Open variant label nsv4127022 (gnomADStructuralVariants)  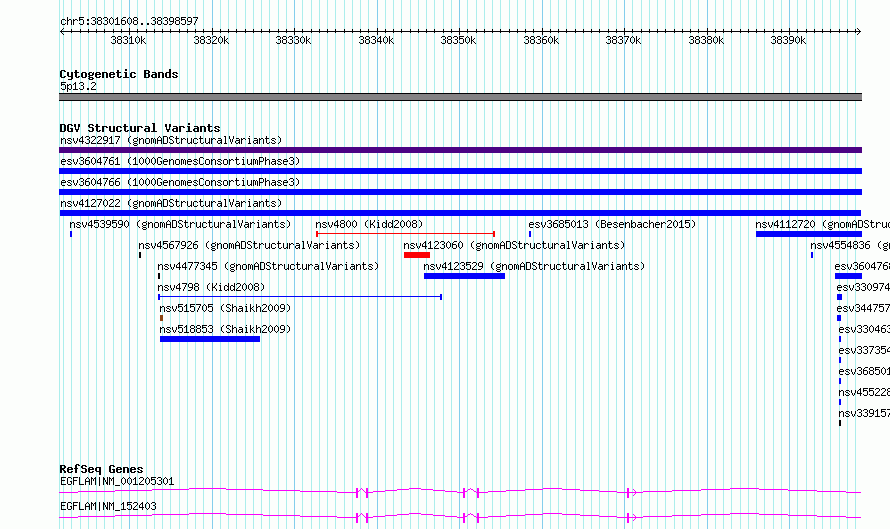tap(171, 203)
